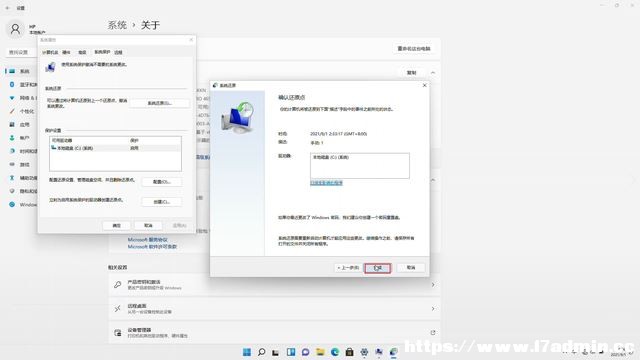Select Bluetooth item in Settings sidebar

coord(24,84)
